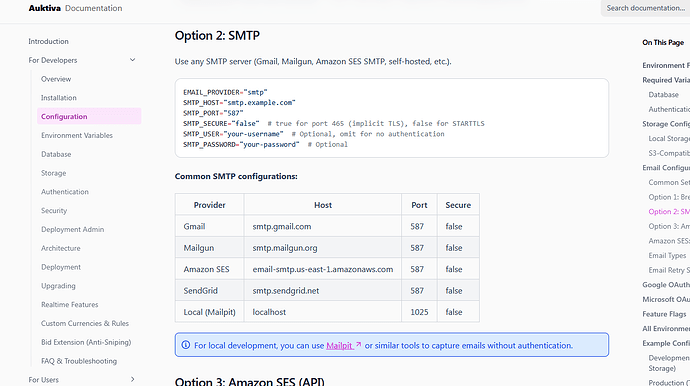Open Environment Variables in sidebar
690x386 pixels.
click(77, 136)
